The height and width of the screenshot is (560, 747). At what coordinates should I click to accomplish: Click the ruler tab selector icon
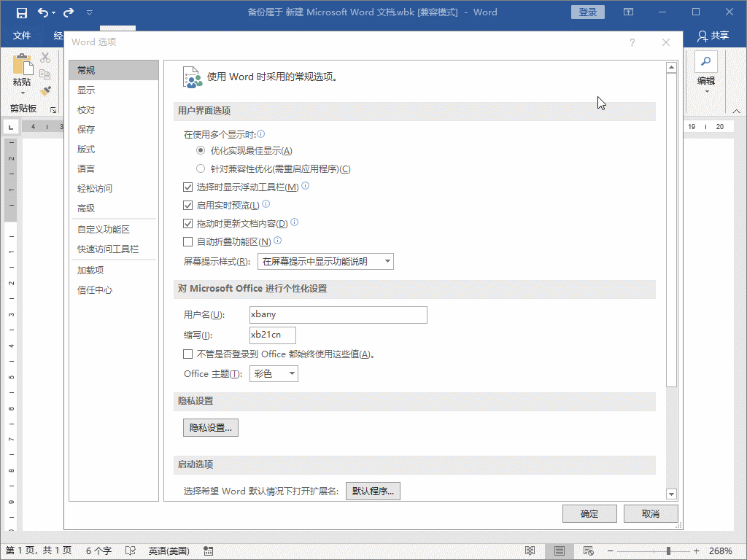[10, 127]
